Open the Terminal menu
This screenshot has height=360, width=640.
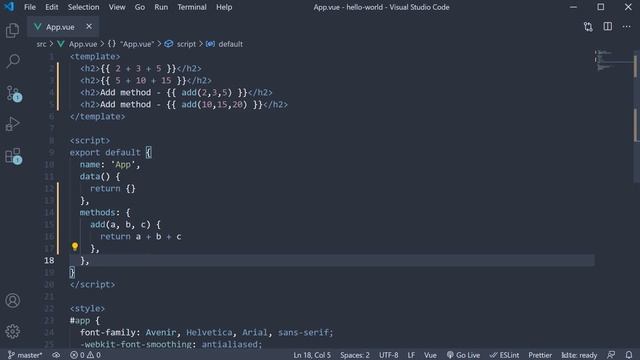tap(191, 7)
